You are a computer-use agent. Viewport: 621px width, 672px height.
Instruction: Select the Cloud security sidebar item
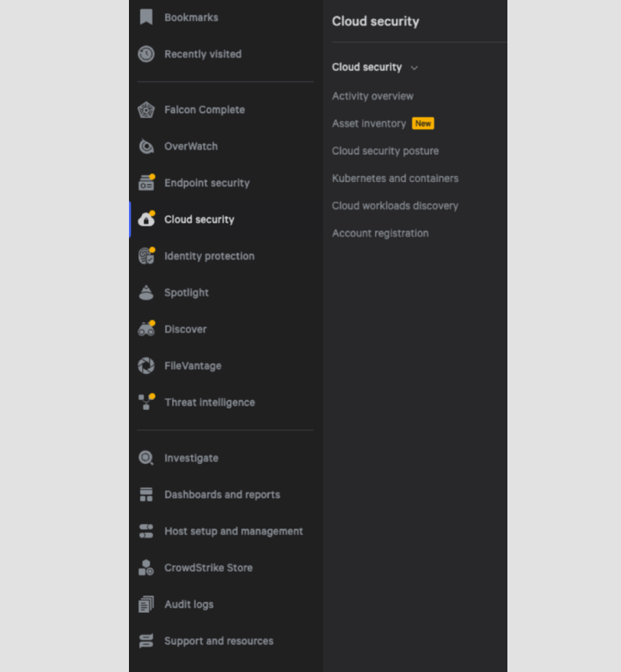199,220
